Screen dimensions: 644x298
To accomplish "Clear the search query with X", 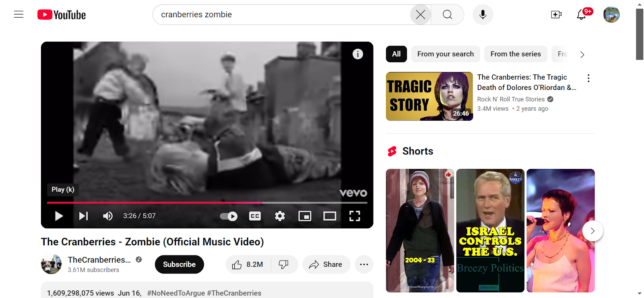I will (421, 15).
